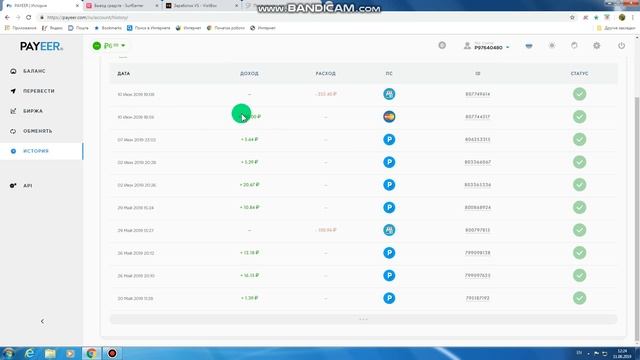Click the sun-shaped icon in header
Image resolution: width=640 pixels, height=360 pixels.
click(x=552, y=46)
